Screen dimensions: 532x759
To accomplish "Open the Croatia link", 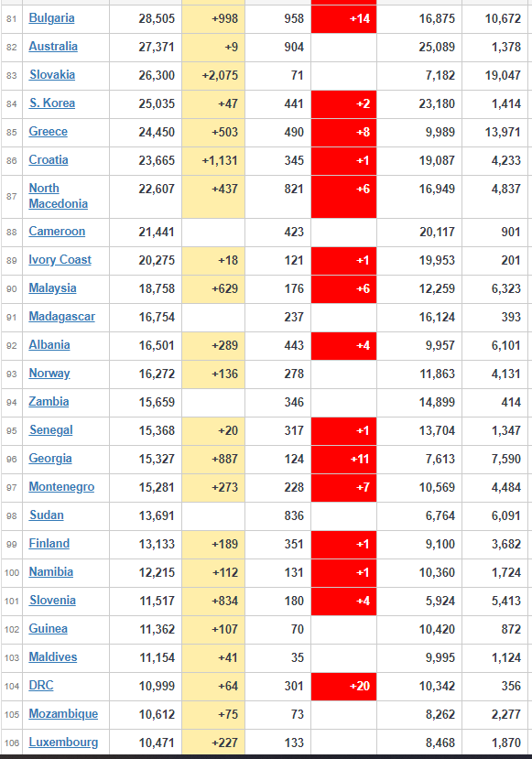I will (49, 160).
